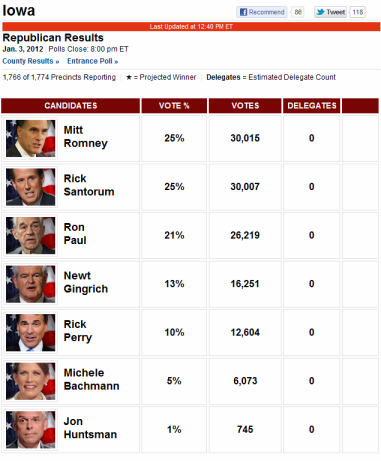The height and width of the screenshot is (461, 381).
Task: Click Ron Paul's photo thumbnail
Action: pyautogui.click(x=31, y=236)
